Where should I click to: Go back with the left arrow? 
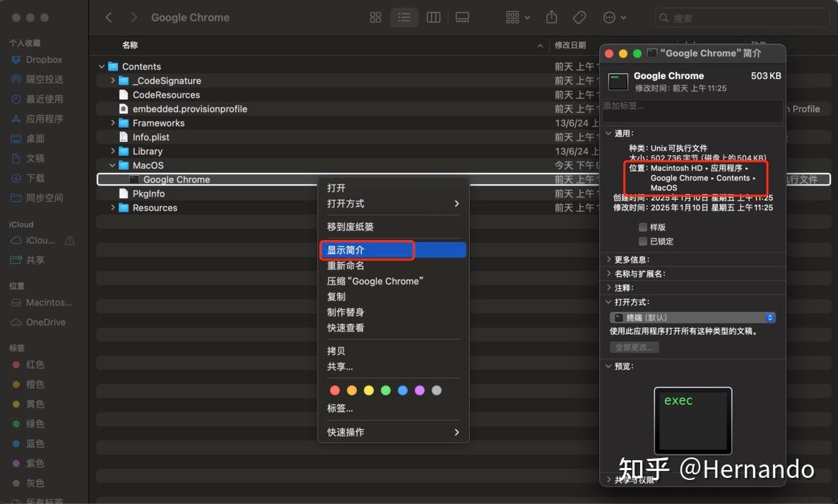[109, 17]
